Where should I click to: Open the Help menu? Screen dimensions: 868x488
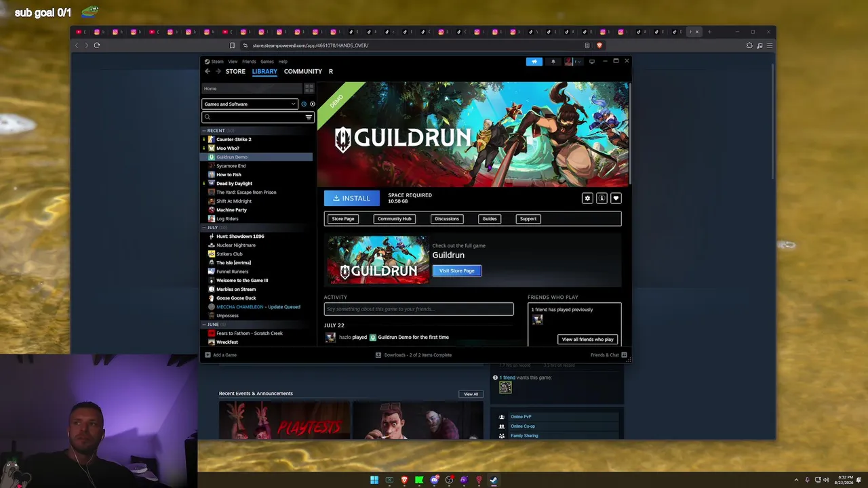[283, 62]
